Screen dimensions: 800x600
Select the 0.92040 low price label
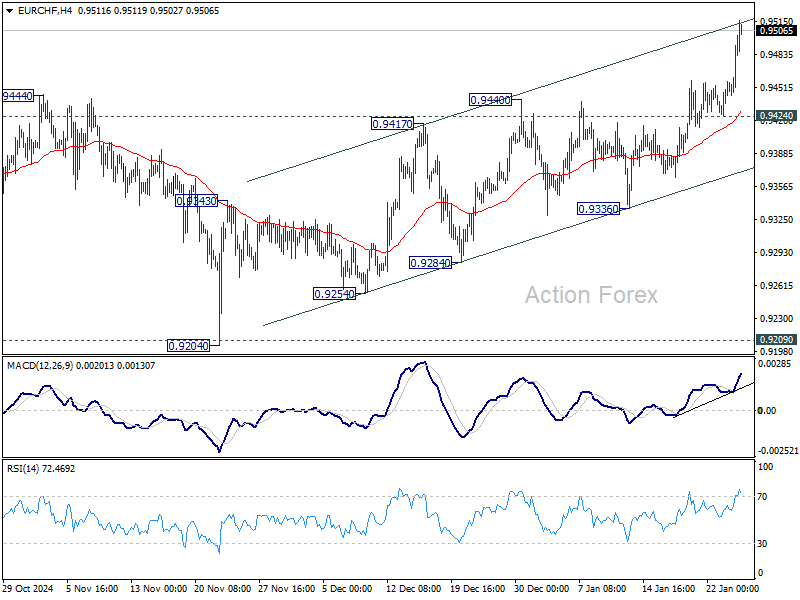coord(189,346)
